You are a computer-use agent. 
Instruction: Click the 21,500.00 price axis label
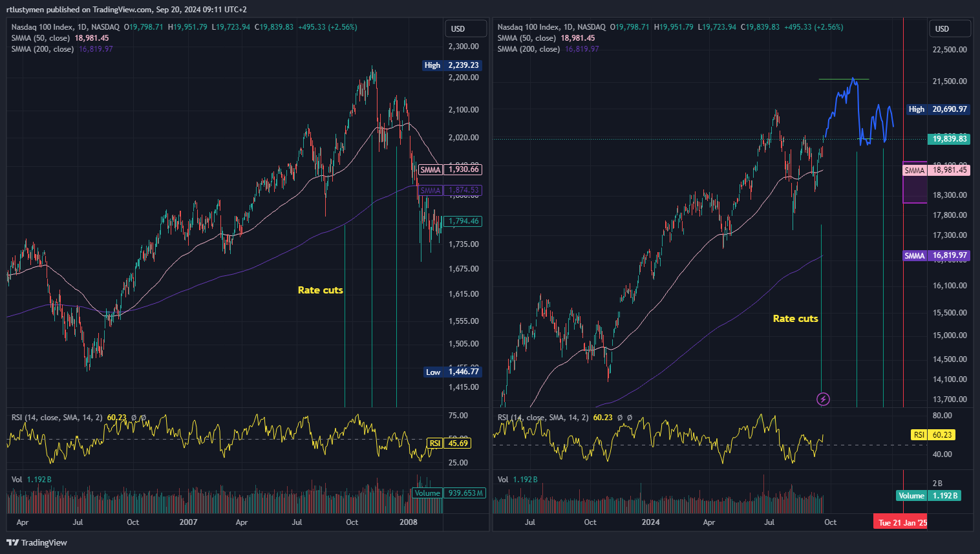tap(950, 81)
